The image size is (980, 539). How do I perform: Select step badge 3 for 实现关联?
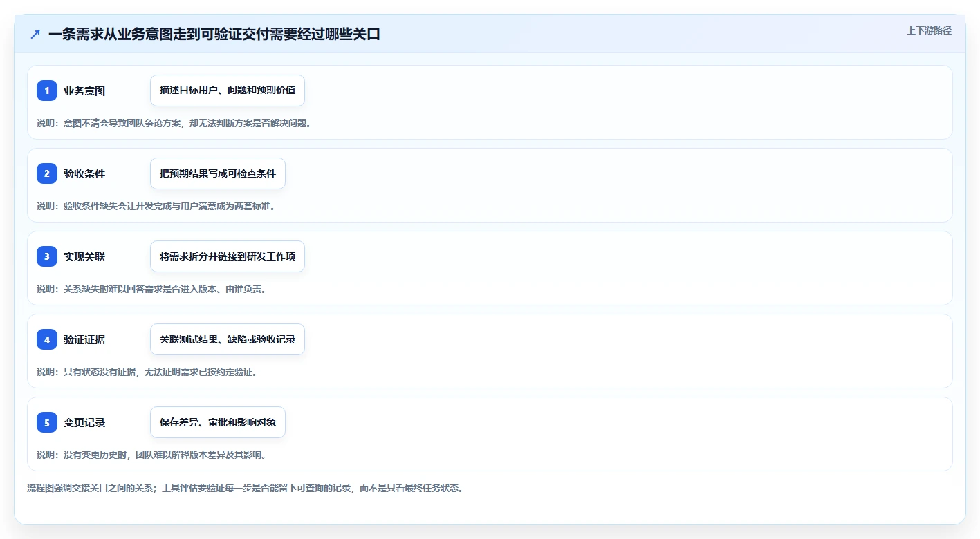[47, 256]
